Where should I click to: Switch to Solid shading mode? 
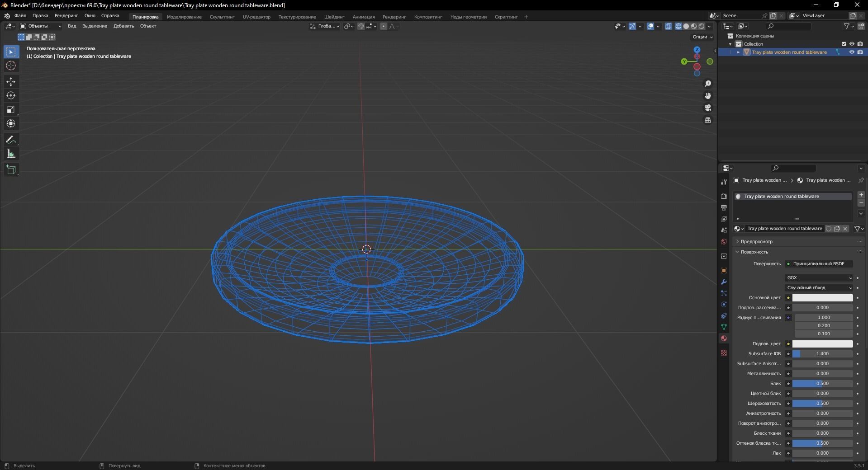click(686, 26)
